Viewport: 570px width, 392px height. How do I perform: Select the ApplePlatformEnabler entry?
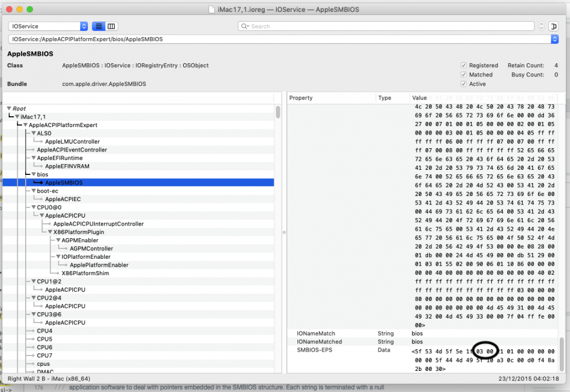point(99,265)
